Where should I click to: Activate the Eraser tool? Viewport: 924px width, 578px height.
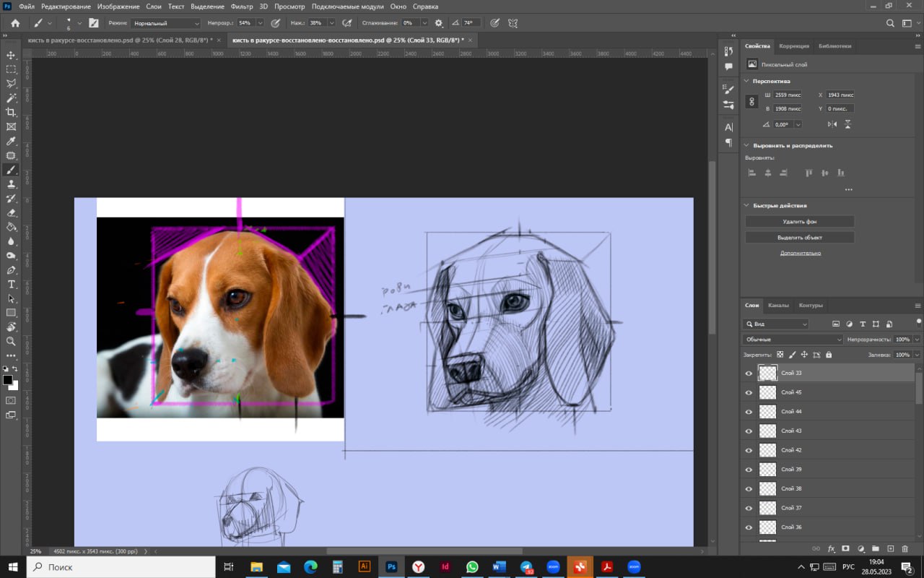11,212
